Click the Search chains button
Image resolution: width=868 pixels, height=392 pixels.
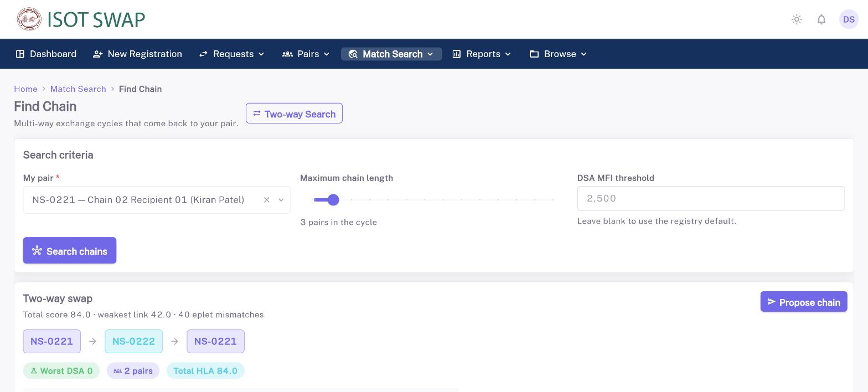70,250
